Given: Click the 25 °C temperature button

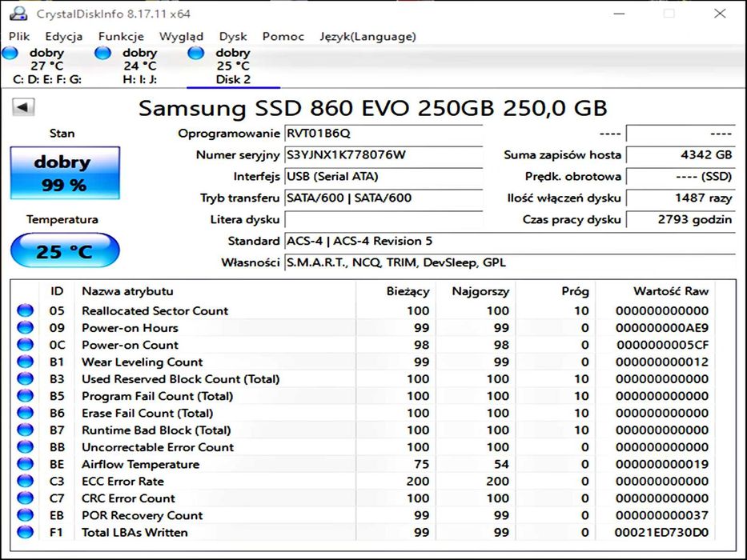Looking at the screenshot, I should coord(65,250).
